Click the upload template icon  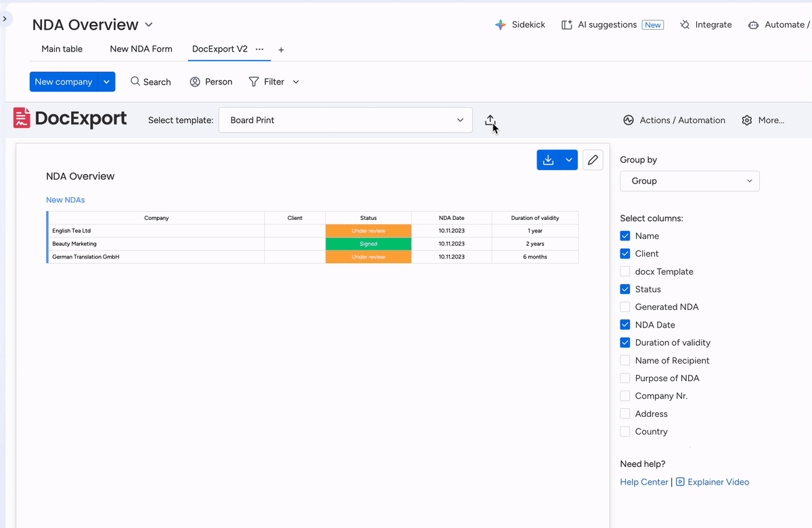(490, 120)
